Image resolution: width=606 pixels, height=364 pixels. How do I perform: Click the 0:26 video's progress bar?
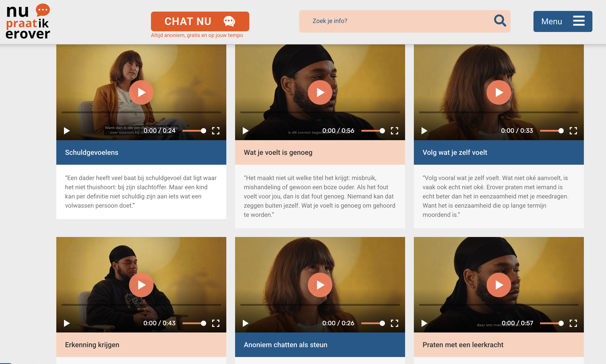(x=320, y=305)
